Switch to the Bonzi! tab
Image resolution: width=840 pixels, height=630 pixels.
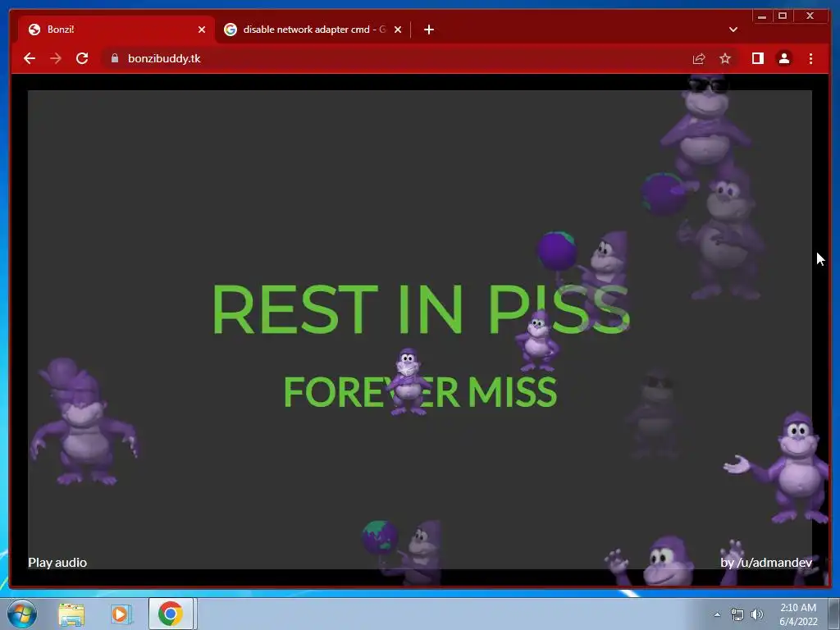click(x=116, y=30)
